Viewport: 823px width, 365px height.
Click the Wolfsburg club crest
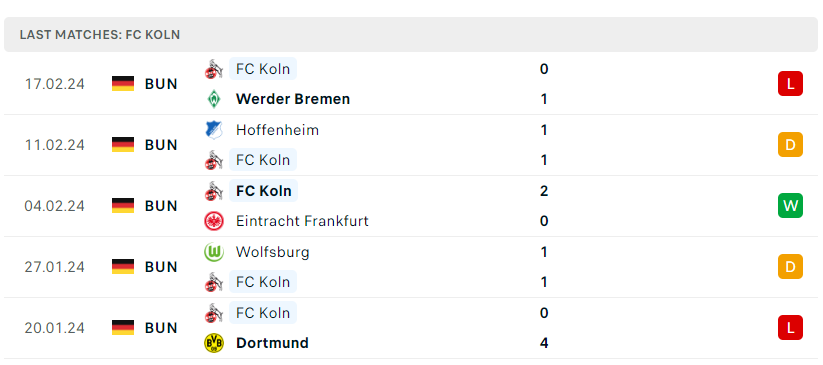[x=214, y=252]
